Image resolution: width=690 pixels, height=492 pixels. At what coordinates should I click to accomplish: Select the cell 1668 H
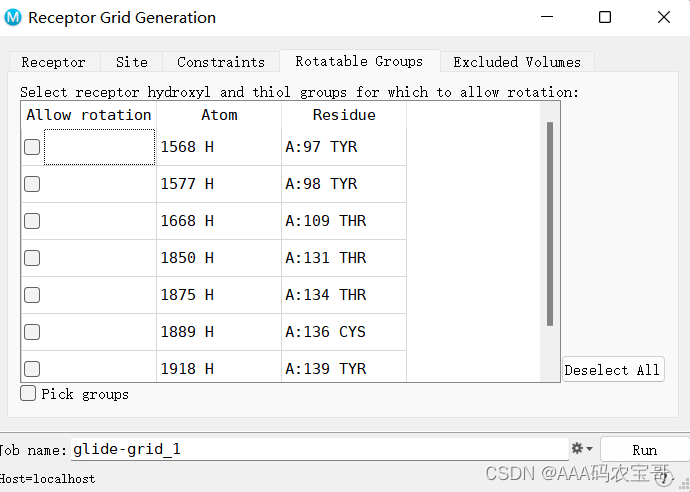pyautogui.click(x=219, y=221)
